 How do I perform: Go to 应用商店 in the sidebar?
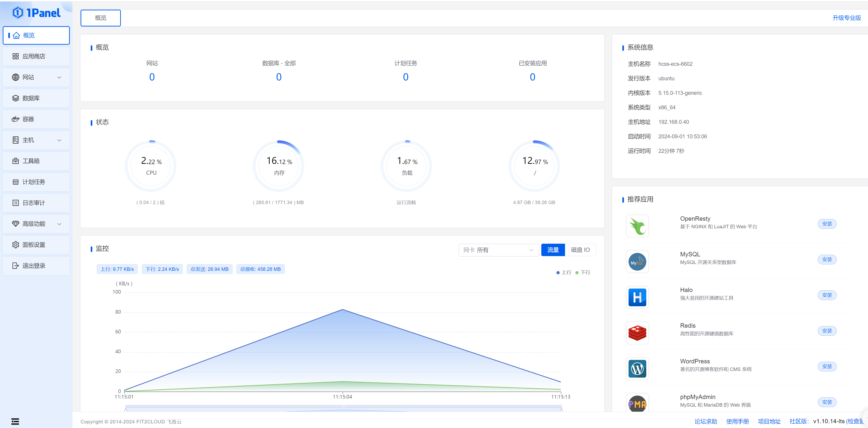coord(36,56)
